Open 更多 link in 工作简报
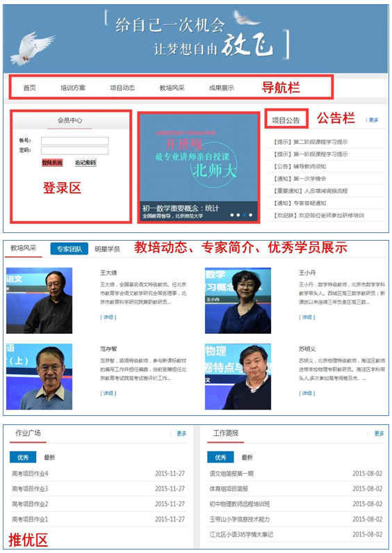Viewport: 392px width, 553px height. pyautogui.click(x=379, y=433)
